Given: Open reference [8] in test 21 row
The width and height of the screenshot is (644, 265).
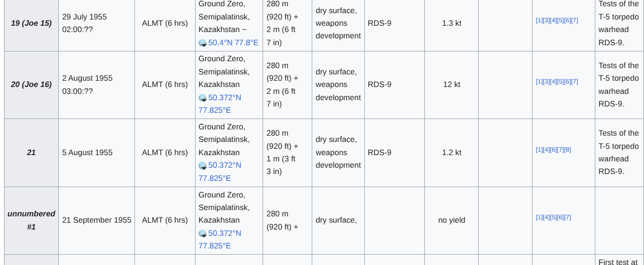Looking at the screenshot, I should (x=567, y=150).
